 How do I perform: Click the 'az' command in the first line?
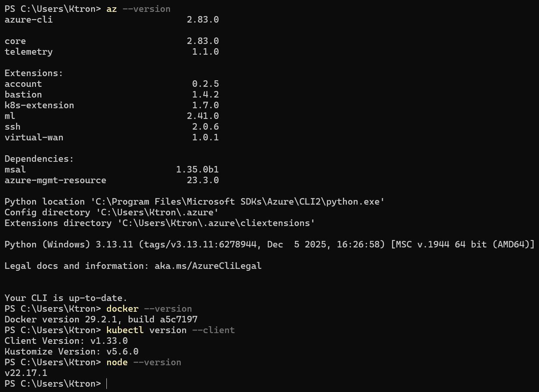111,9
